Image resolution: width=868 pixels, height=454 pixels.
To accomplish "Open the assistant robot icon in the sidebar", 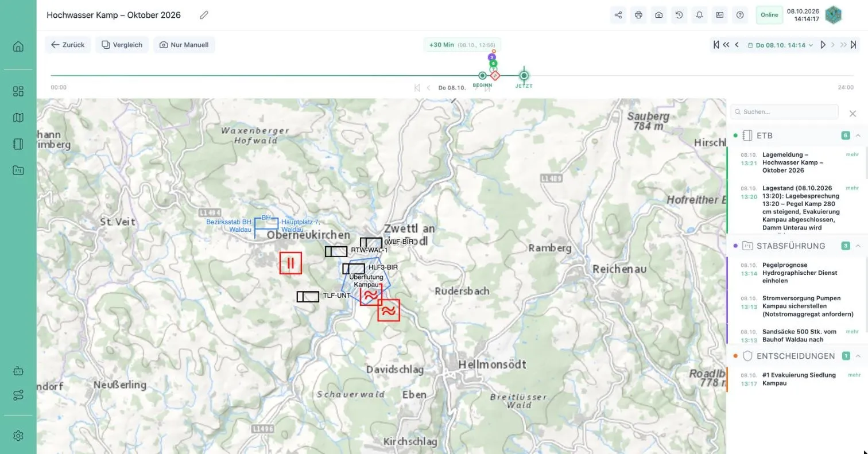I will click(x=18, y=371).
